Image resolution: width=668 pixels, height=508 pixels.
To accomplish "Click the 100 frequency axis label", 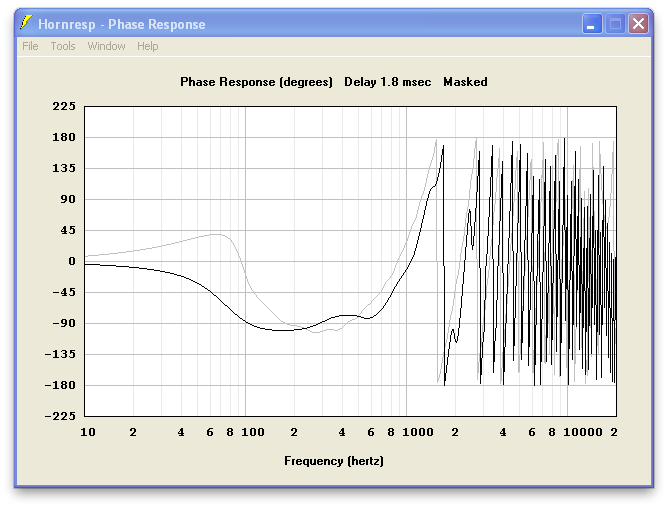I will click(x=253, y=432).
